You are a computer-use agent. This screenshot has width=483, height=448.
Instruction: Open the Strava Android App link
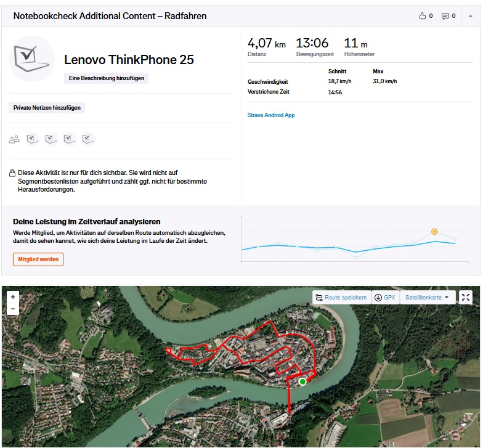(x=270, y=115)
